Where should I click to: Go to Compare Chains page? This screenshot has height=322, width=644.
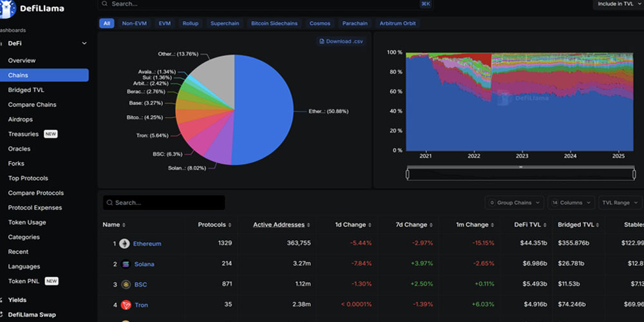32,105
